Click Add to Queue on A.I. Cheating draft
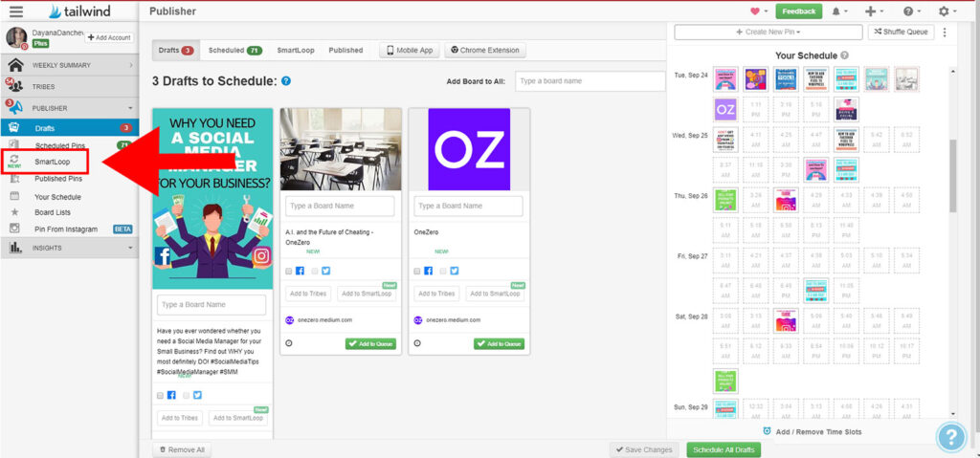 point(370,343)
